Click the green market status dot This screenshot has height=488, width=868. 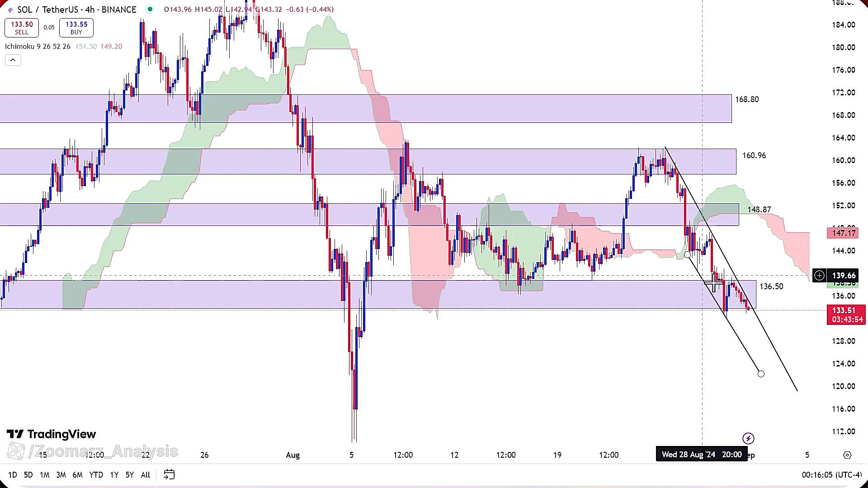coord(150,9)
